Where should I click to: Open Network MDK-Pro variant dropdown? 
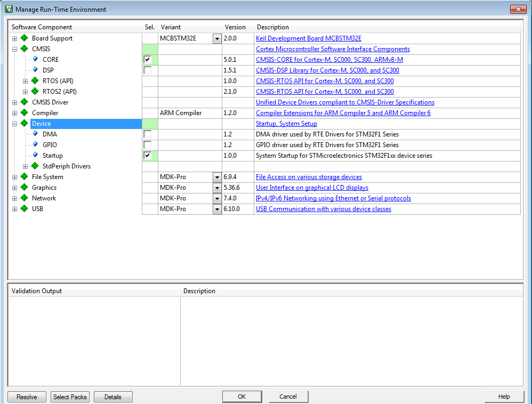217,198
